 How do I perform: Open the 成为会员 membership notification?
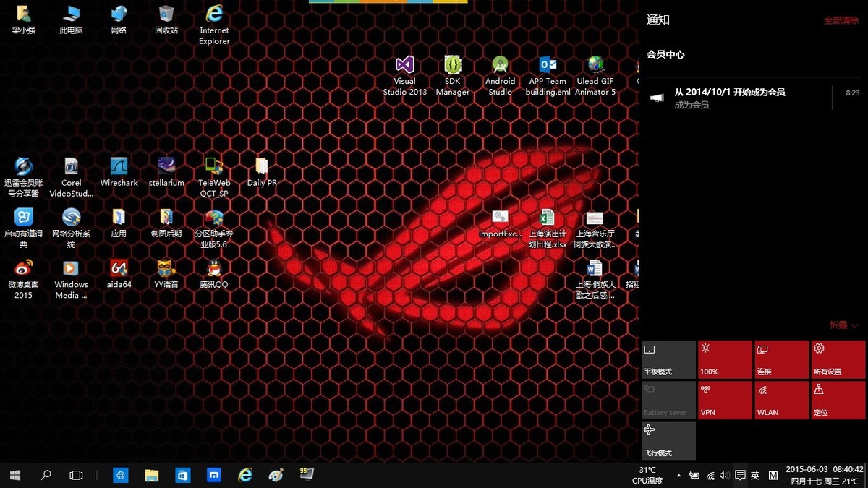(x=753, y=98)
